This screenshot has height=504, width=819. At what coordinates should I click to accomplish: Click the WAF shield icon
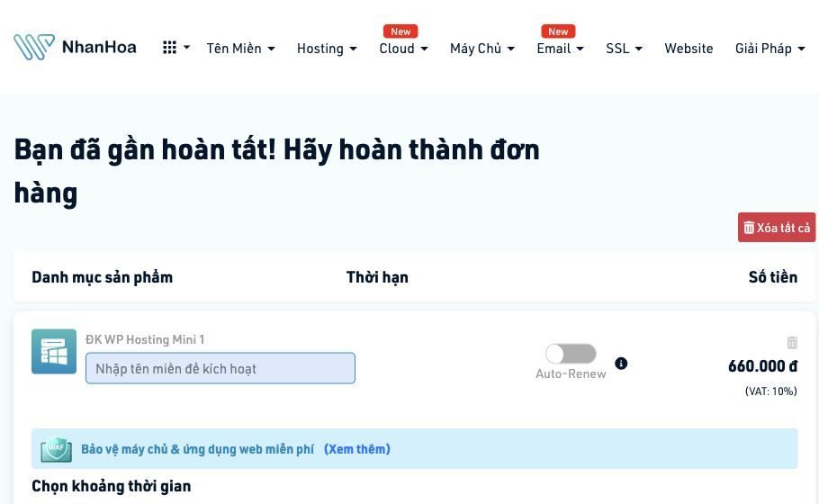click(x=56, y=449)
